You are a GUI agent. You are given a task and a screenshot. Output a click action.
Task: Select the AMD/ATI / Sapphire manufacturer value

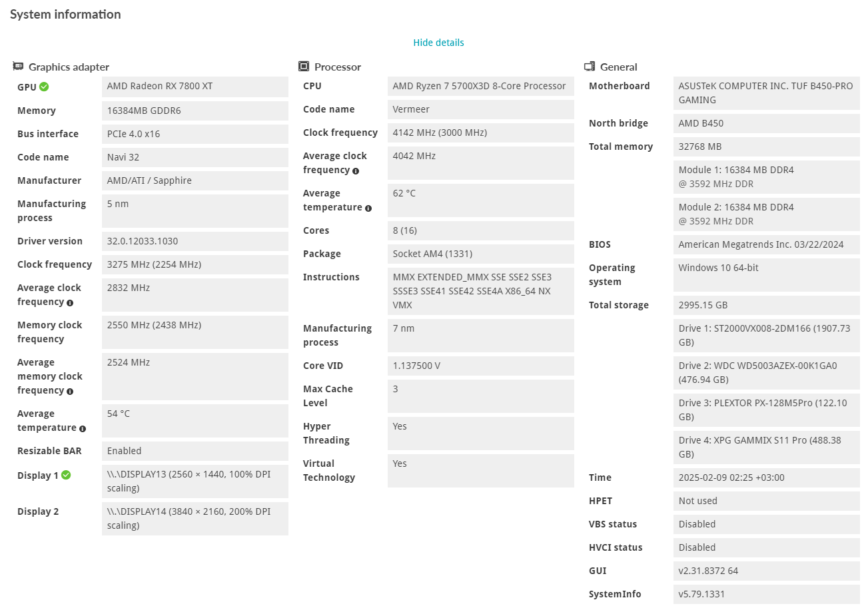point(195,180)
